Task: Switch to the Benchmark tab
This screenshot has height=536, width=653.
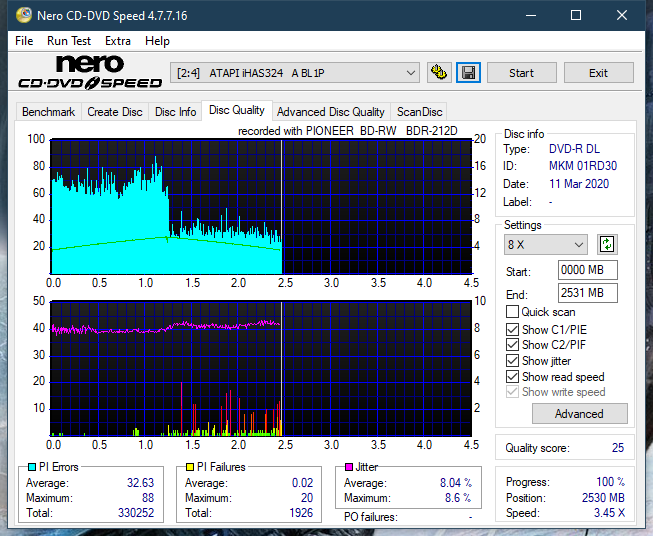Action: tap(49, 112)
